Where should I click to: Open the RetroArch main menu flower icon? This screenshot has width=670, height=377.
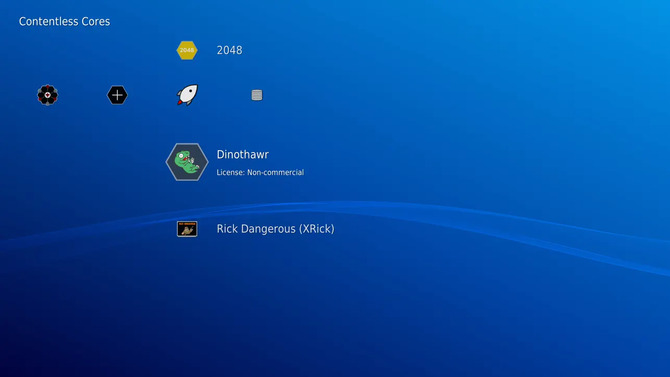click(x=47, y=95)
